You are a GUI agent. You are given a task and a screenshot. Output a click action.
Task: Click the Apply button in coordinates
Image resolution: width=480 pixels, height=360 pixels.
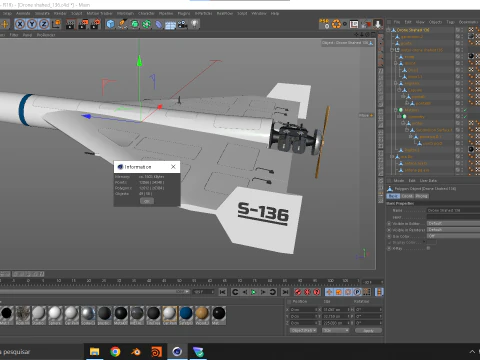[368, 331]
